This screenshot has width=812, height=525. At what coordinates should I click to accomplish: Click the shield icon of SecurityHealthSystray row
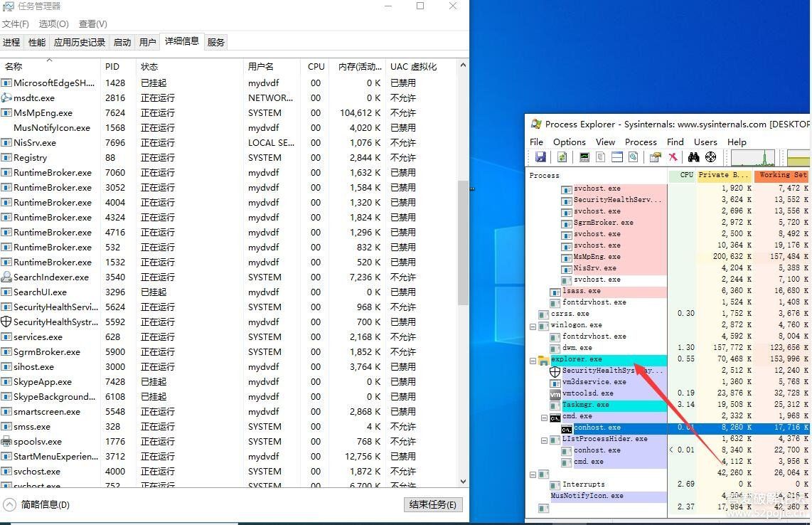click(6, 322)
